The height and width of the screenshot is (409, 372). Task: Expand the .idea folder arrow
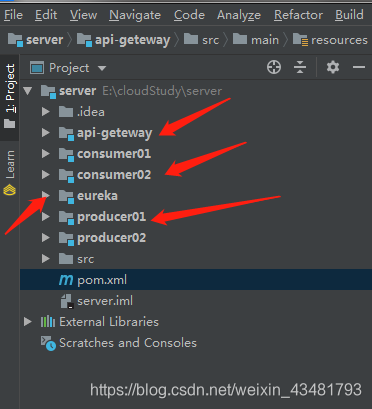click(x=46, y=112)
